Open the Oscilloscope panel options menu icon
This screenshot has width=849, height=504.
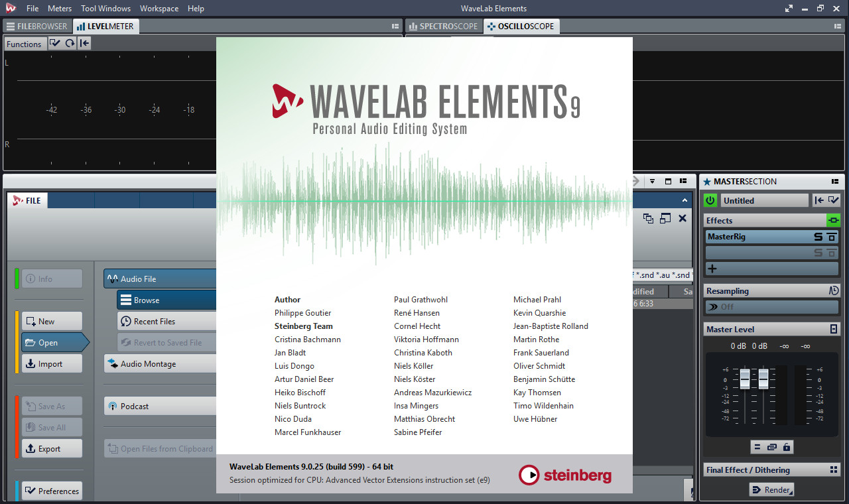pos(838,27)
